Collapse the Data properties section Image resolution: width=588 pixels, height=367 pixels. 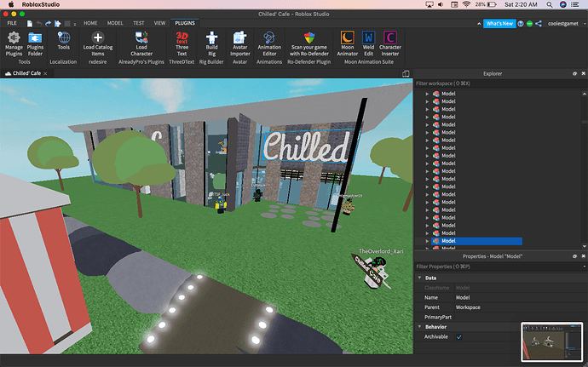tap(419, 278)
